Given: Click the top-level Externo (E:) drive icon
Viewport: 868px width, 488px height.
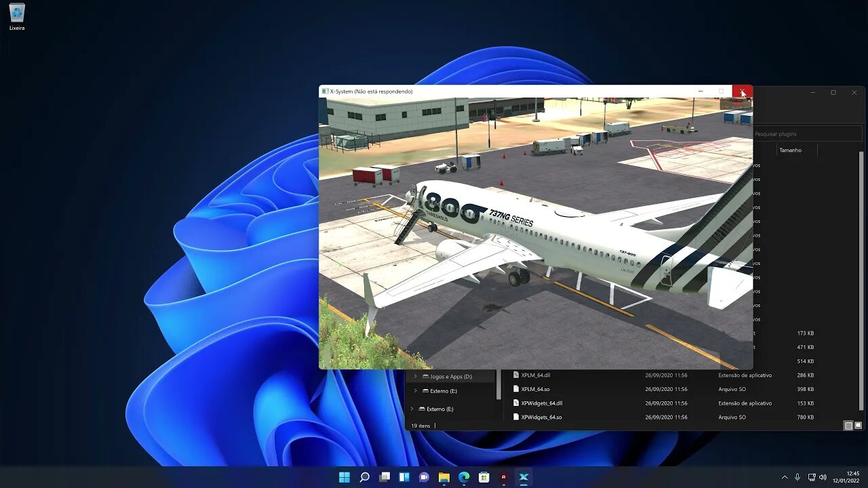Looking at the screenshot, I should (x=422, y=409).
